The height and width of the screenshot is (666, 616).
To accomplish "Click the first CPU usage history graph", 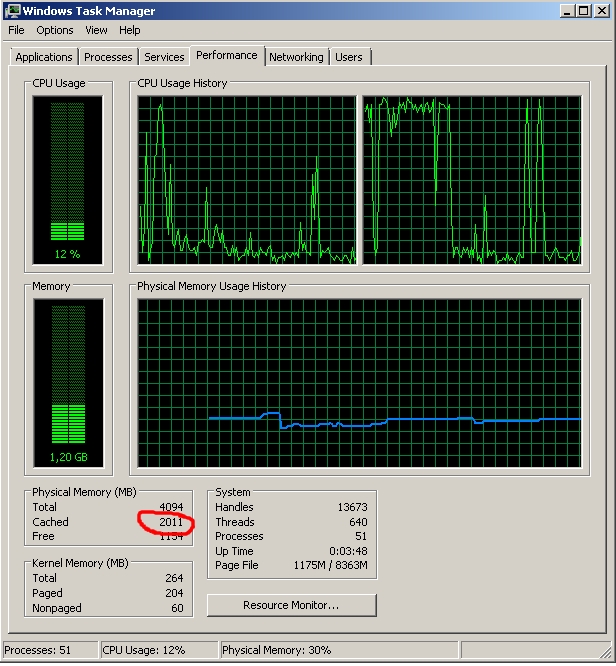I will pos(247,180).
